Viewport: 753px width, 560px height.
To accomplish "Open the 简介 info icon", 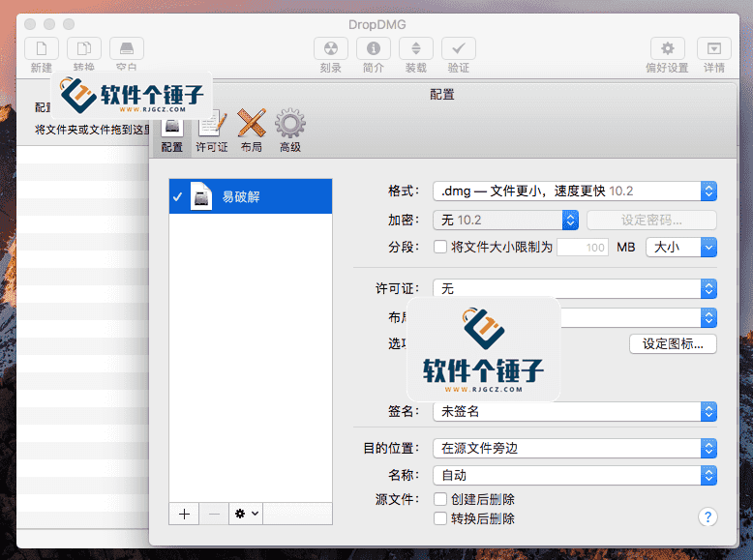I will pyautogui.click(x=374, y=48).
